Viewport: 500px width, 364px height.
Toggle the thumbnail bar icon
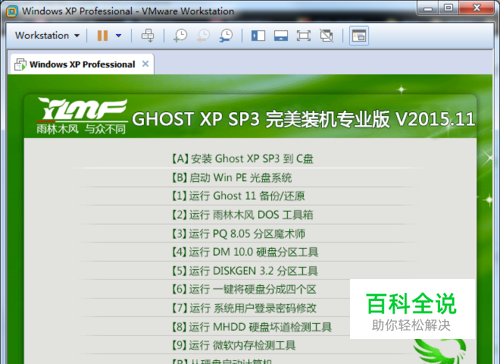[281, 35]
